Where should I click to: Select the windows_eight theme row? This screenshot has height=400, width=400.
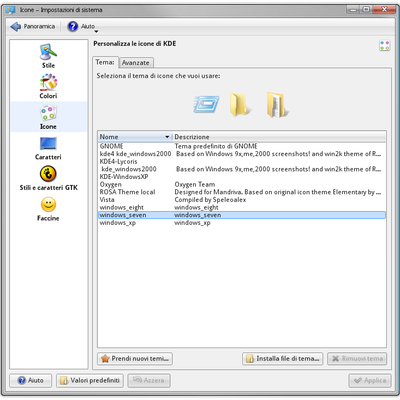[242, 207]
